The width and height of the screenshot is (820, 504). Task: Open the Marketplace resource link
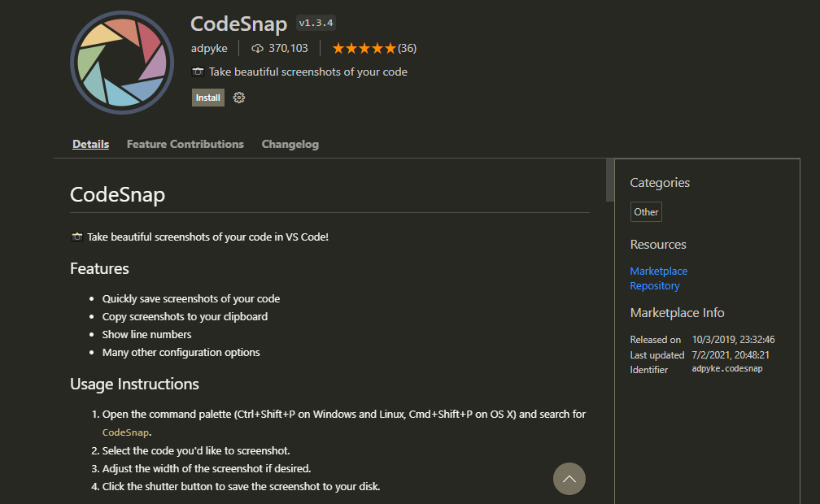click(x=658, y=271)
